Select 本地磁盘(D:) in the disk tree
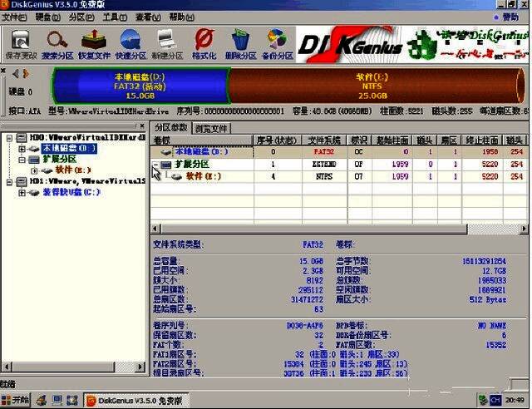Image resolution: width=532 pixels, height=409 pixels. [69, 148]
